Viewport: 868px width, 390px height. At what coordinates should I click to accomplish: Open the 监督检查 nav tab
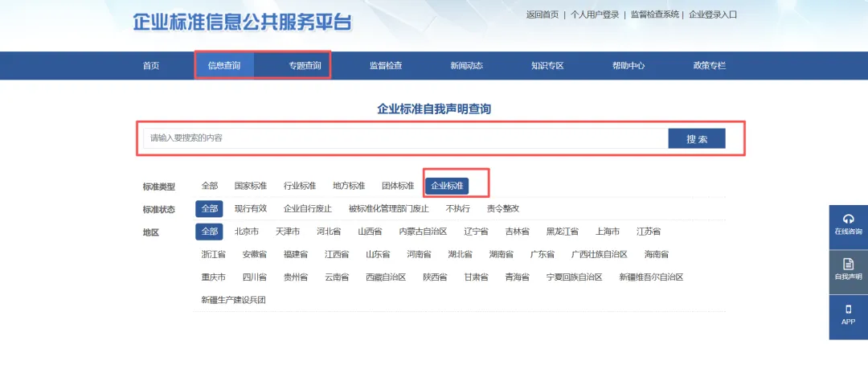coord(386,65)
